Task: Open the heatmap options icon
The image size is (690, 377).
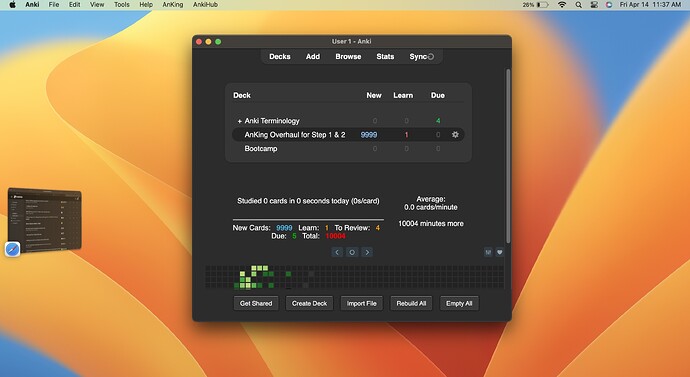Action: (488, 252)
